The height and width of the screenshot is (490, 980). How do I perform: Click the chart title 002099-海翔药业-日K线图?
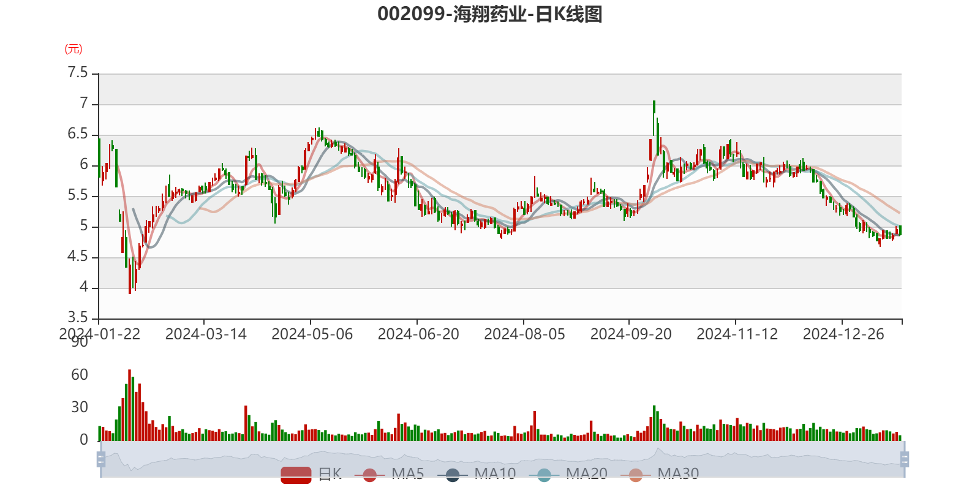coord(490,14)
